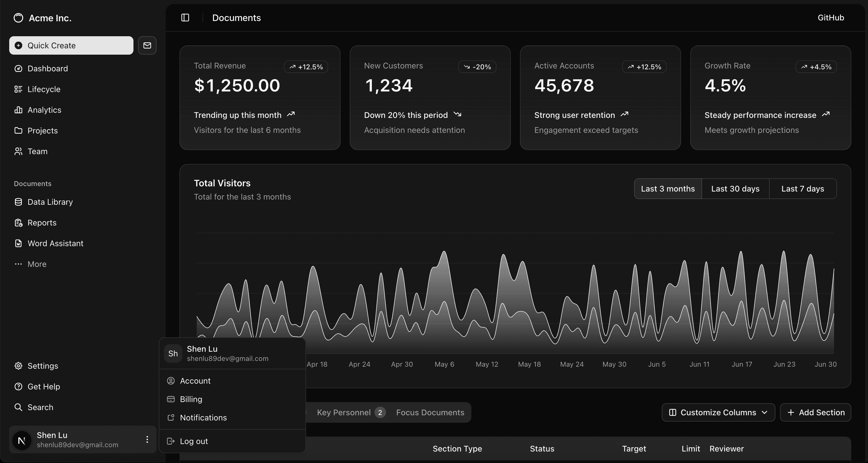Open the GitHub link
The image size is (868, 463).
[x=831, y=18]
